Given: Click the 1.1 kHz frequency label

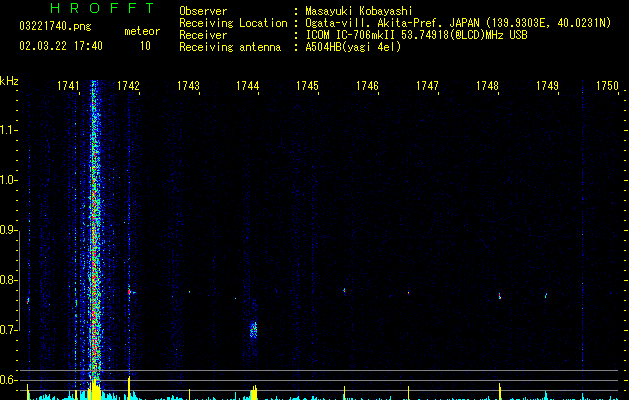Looking at the screenshot, I should point(8,130).
